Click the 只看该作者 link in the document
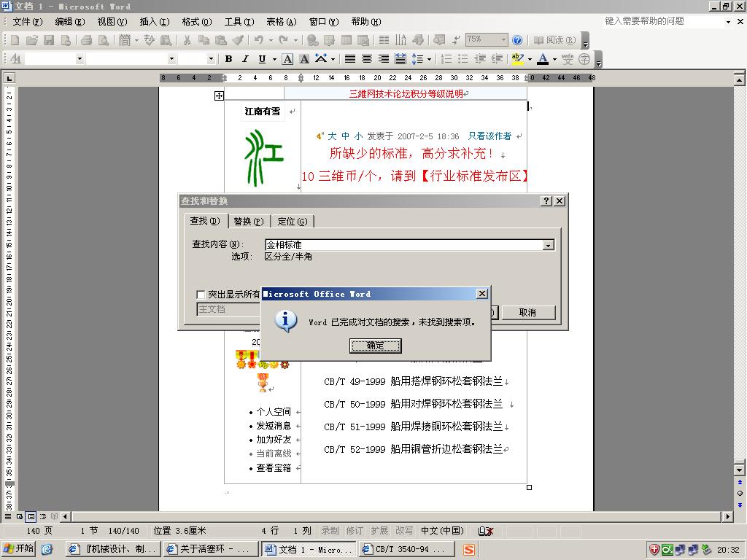 (x=489, y=136)
